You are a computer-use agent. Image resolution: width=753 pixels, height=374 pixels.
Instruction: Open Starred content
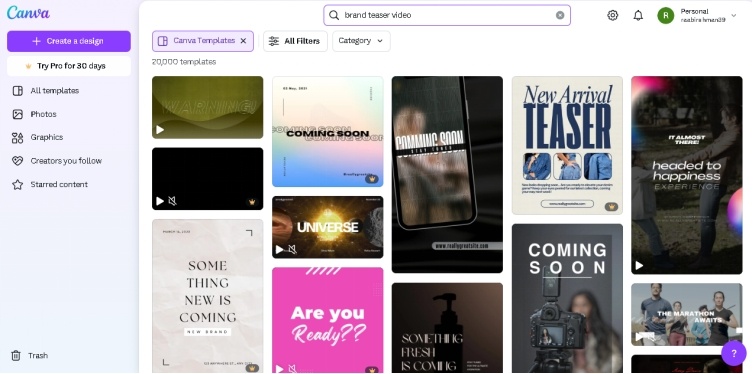click(x=59, y=184)
